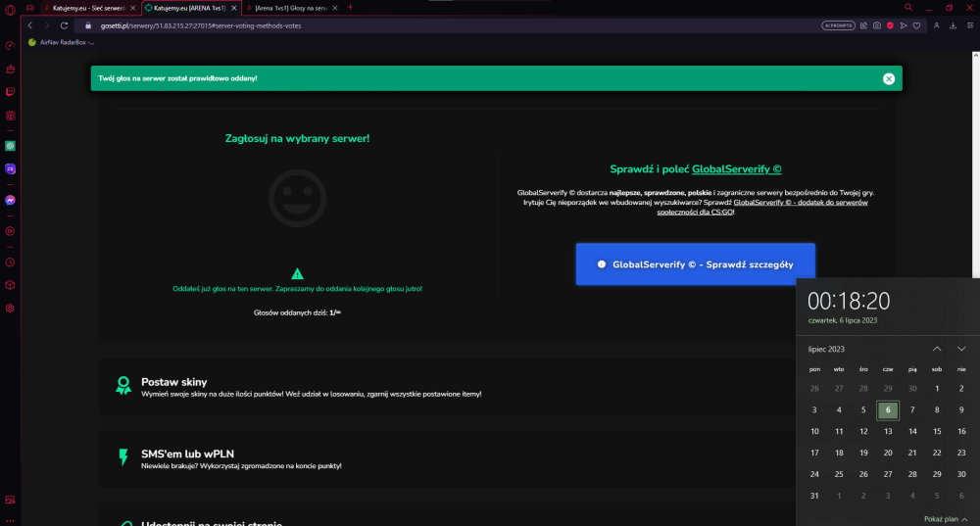This screenshot has width=980, height=526.
Task: Open Easy Setup sliders icon
Action: (970, 25)
